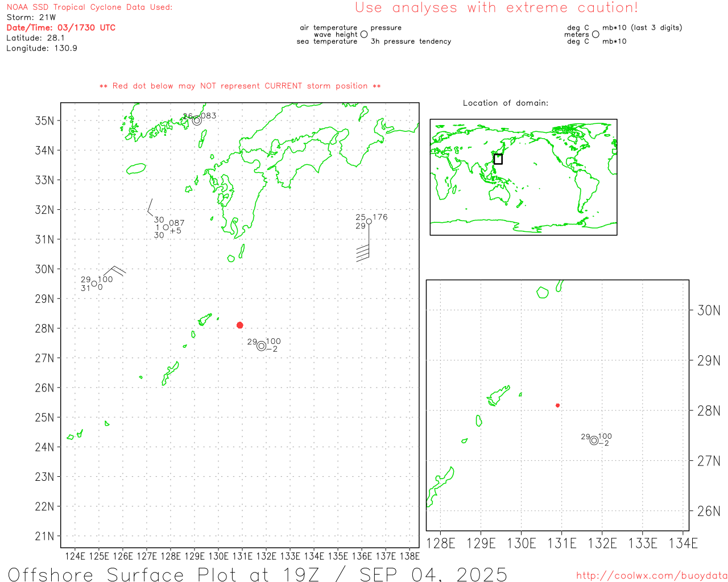Screen dimensions: 728x582
Task: Click the '138E' longitude label on main map
Action: point(409,556)
